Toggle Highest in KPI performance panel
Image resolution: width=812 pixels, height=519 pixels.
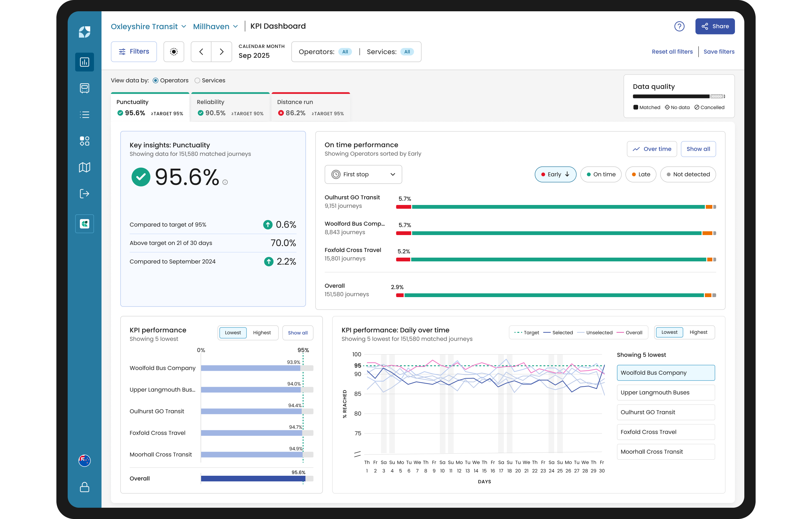click(x=262, y=333)
